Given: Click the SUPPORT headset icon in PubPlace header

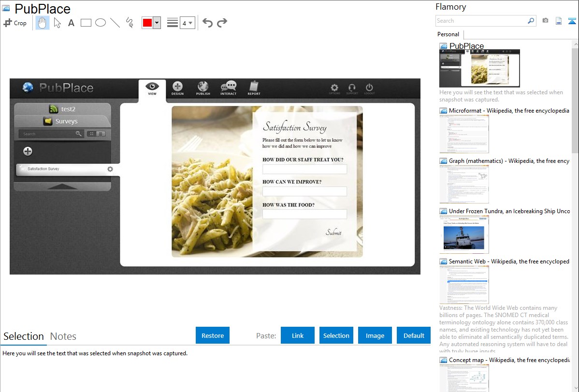Looking at the screenshot, I should point(352,88).
